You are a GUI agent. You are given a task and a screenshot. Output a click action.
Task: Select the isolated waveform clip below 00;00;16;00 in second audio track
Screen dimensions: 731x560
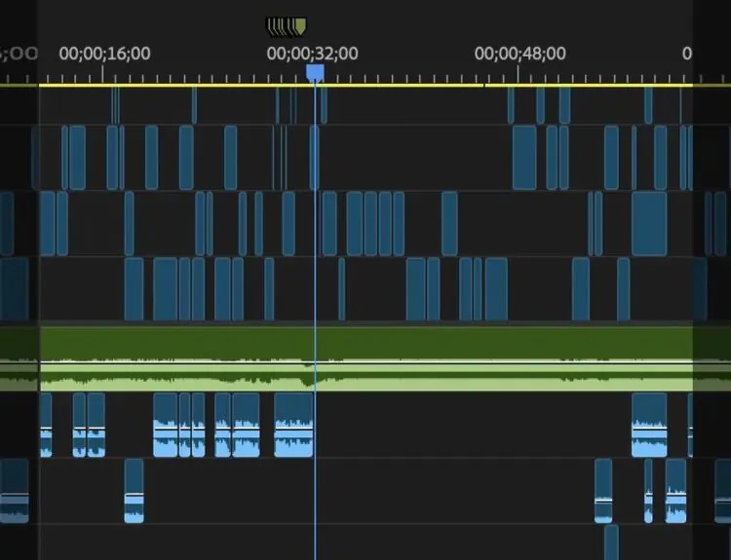(134, 491)
